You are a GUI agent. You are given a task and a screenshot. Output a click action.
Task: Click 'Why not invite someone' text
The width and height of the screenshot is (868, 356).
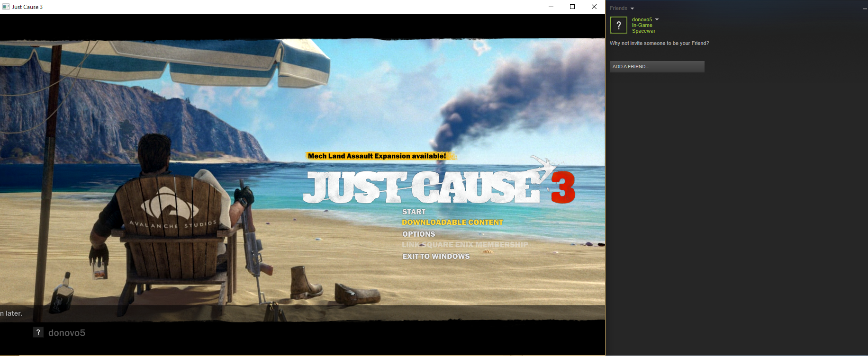pos(660,43)
